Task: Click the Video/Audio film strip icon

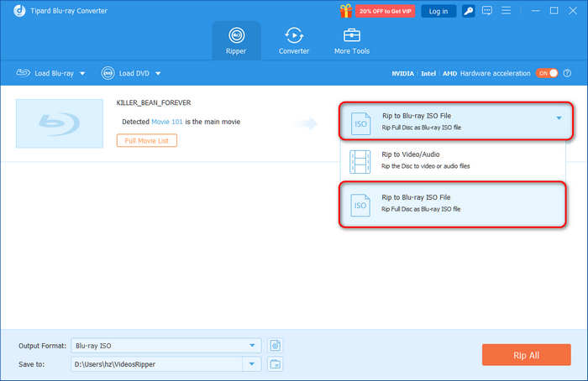Action: 360,161
